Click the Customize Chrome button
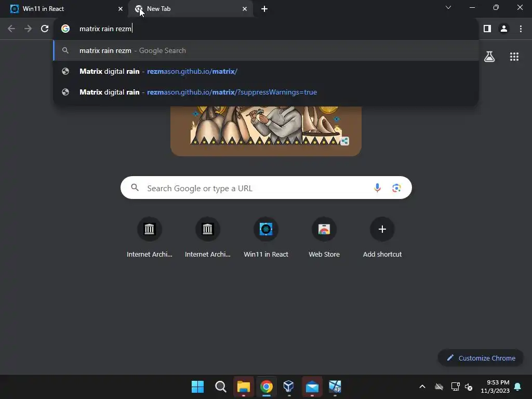532x399 pixels. 481,358
